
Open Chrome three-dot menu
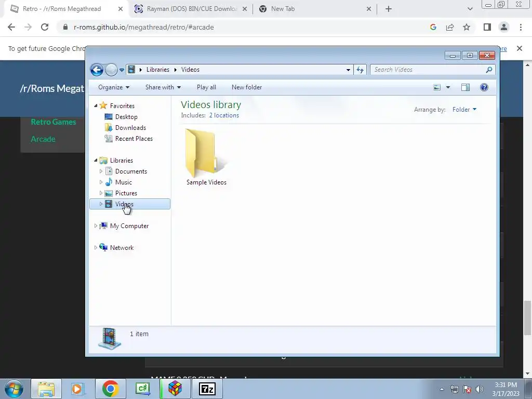click(521, 27)
